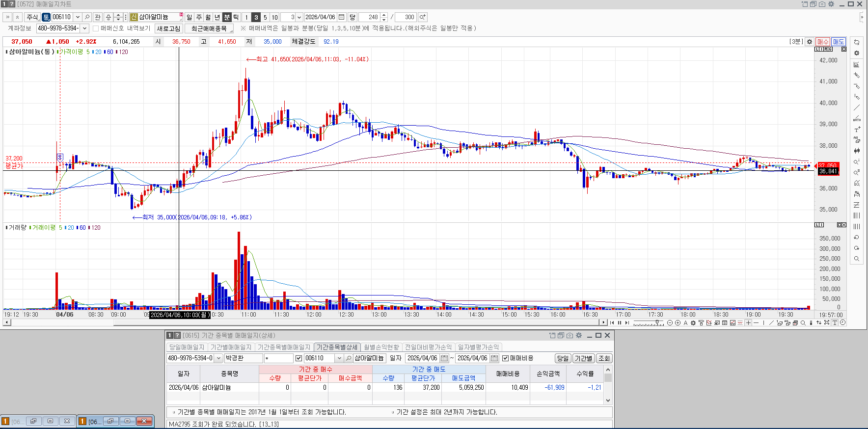Open end date calendar in 0615 window
Viewport: 868px width, 429px height.
tap(495, 358)
